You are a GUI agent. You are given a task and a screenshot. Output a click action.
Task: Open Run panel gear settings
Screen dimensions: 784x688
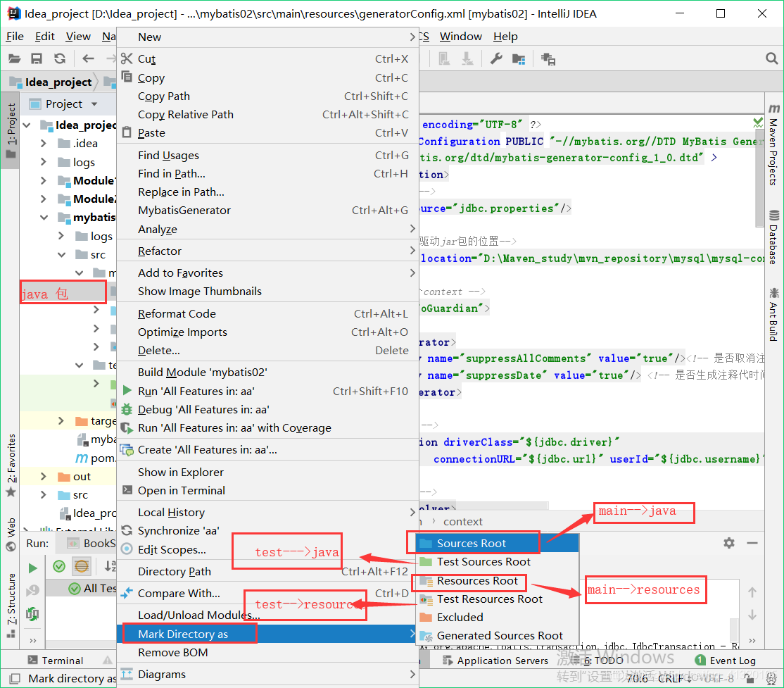click(729, 543)
